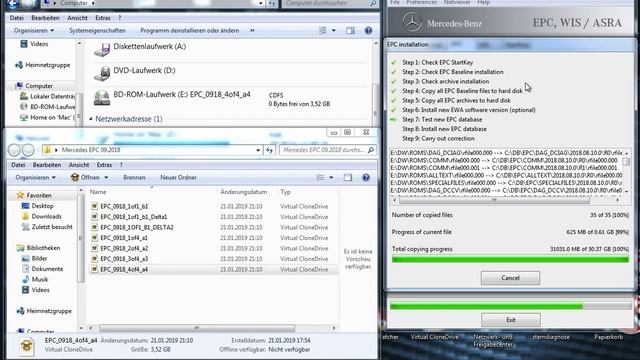Open Ansicht menu in Mercedes EPC window
This screenshot has height=360, width=640.
click(79, 165)
